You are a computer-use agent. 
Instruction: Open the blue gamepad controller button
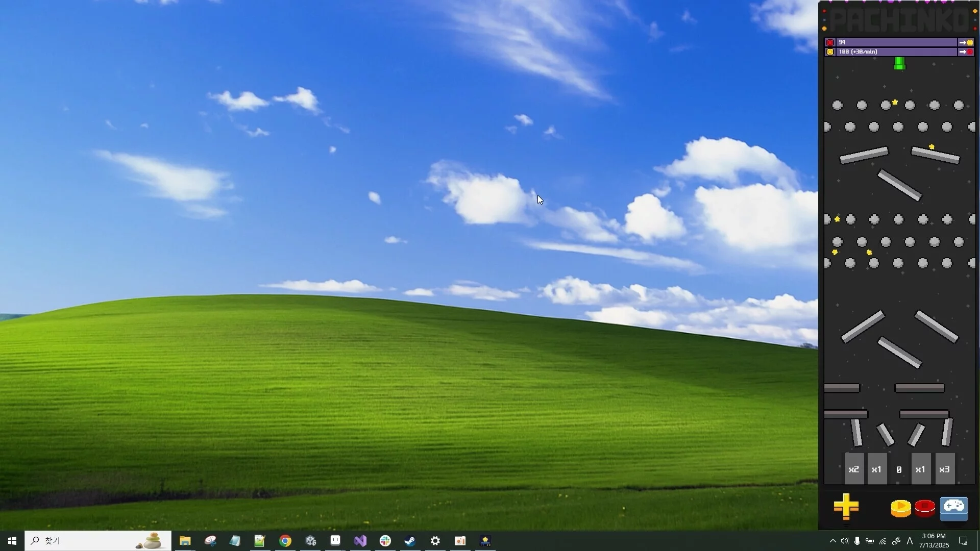(x=953, y=509)
